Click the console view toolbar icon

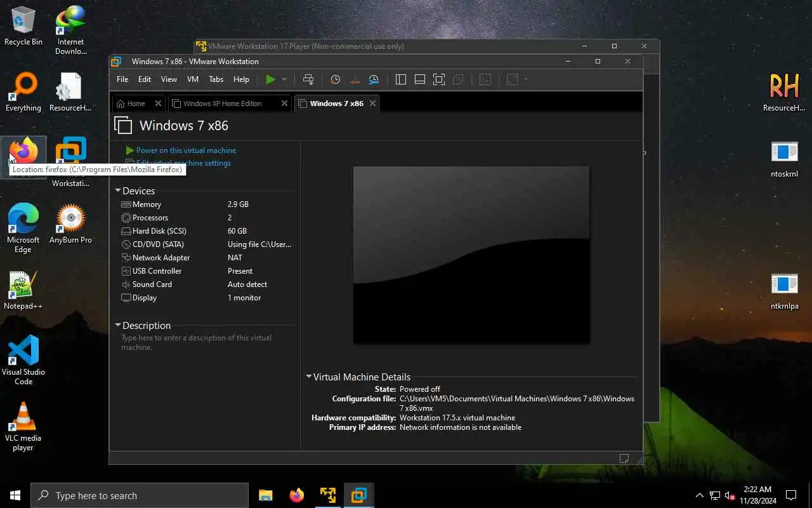[x=485, y=79]
